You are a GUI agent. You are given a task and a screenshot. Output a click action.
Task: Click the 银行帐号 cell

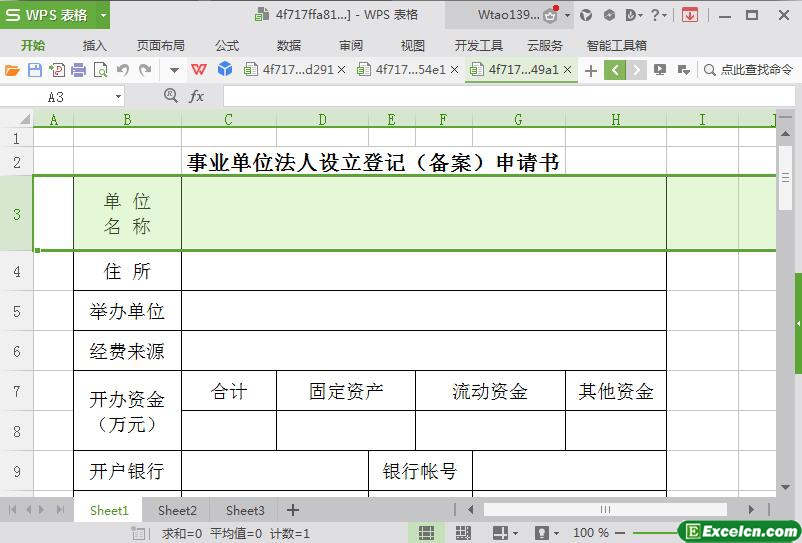[420, 471]
